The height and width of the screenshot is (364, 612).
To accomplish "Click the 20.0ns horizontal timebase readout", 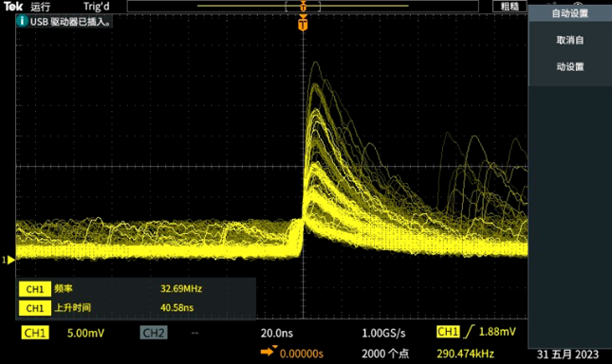I will click(277, 334).
